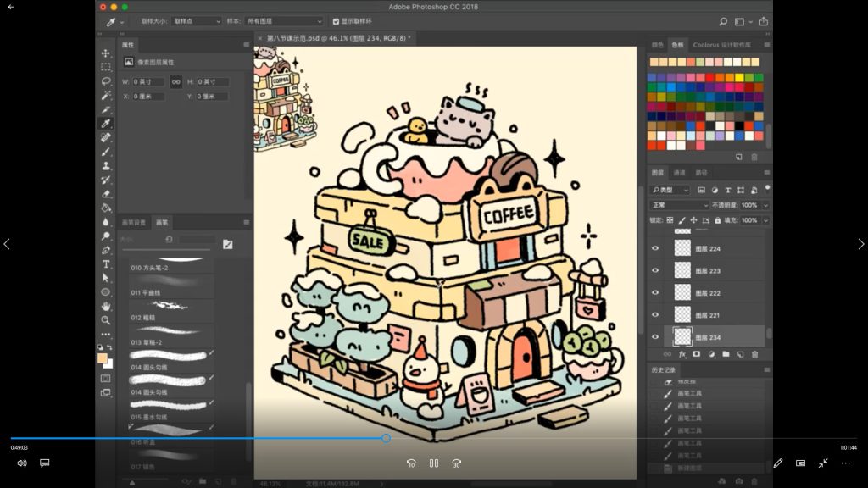Delete layer using trash icon in Layers panel
The height and width of the screenshot is (488, 868).
755,354
